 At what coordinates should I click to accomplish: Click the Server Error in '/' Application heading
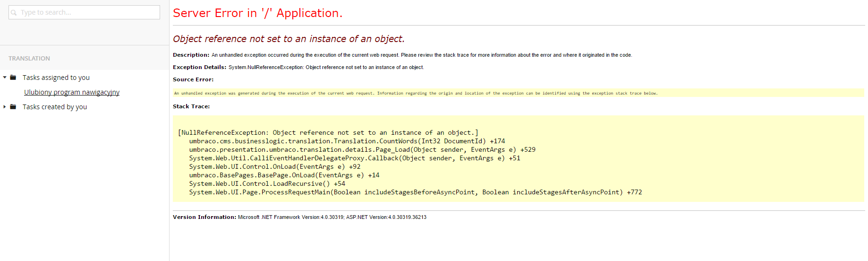(257, 13)
